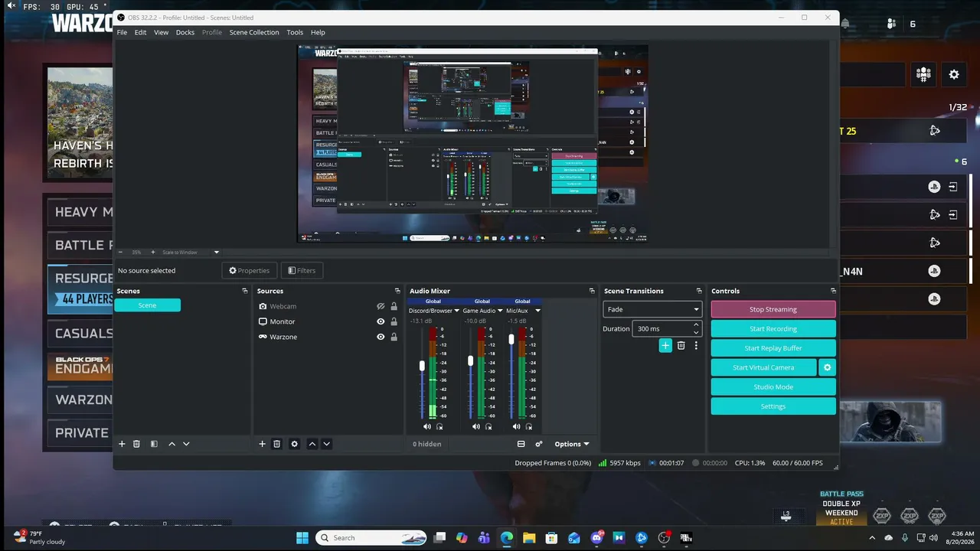The image size is (980, 551).
Task: Open the File menu
Action: coord(122,32)
